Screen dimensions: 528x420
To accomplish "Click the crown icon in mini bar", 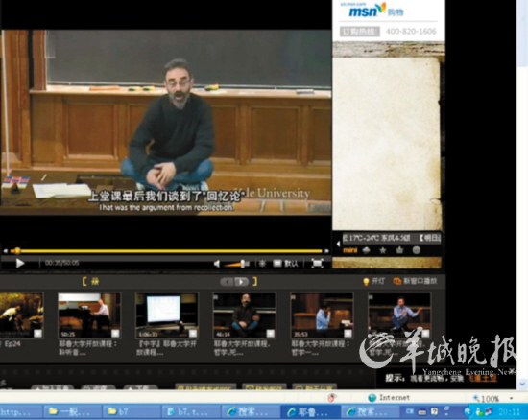I will (x=399, y=250).
